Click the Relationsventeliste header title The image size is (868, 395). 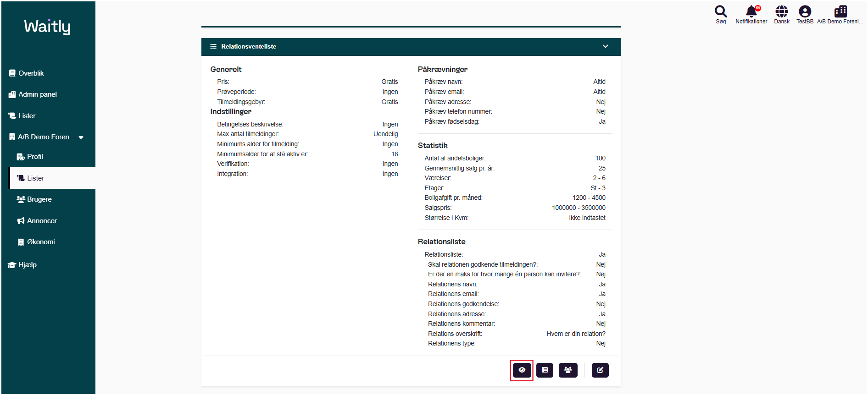(249, 47)
